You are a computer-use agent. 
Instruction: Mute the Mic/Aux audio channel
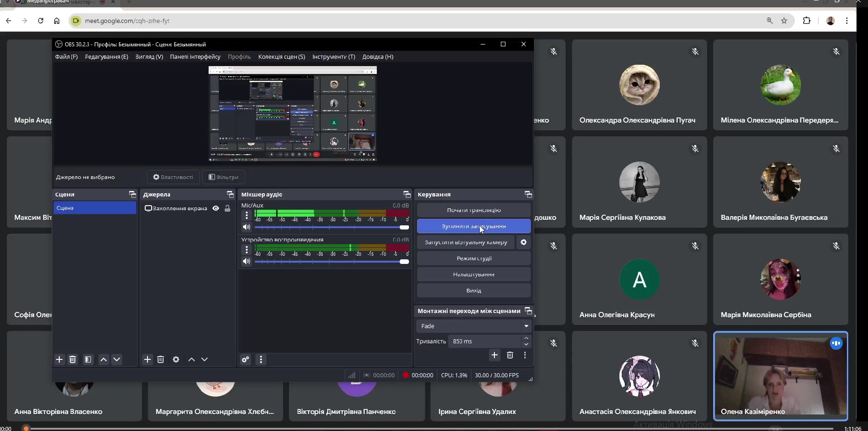(247, 227)
